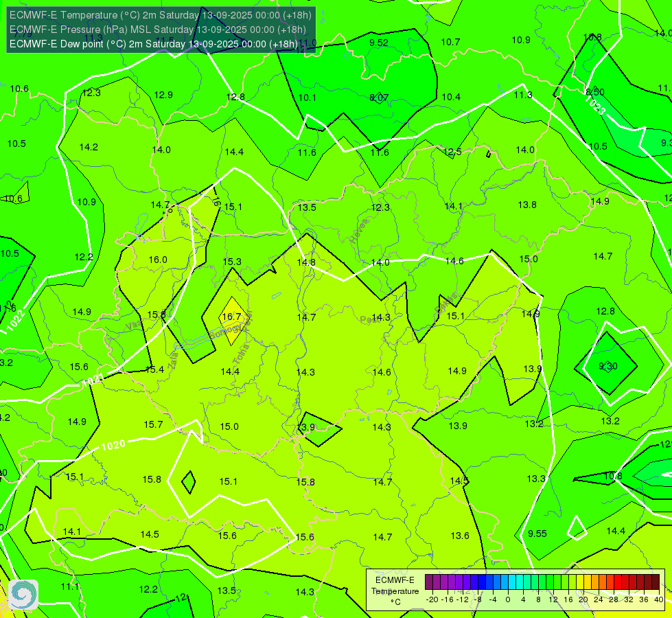Click the swirl logo icon
672x618 pixels.
coord(23,595)
